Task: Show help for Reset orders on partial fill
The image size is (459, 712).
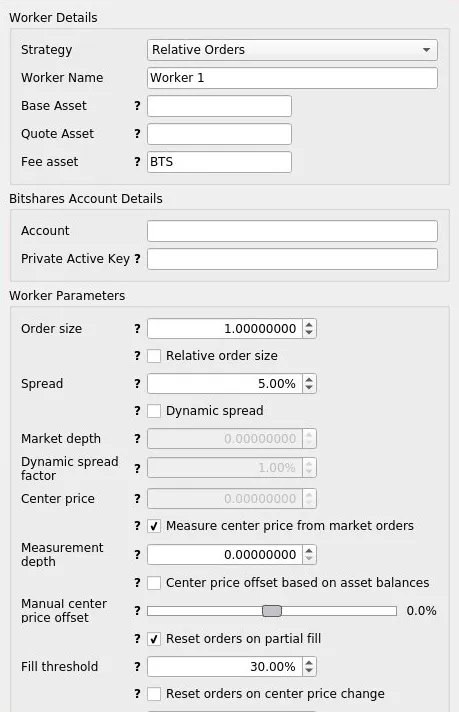Action: click(137, 639)
